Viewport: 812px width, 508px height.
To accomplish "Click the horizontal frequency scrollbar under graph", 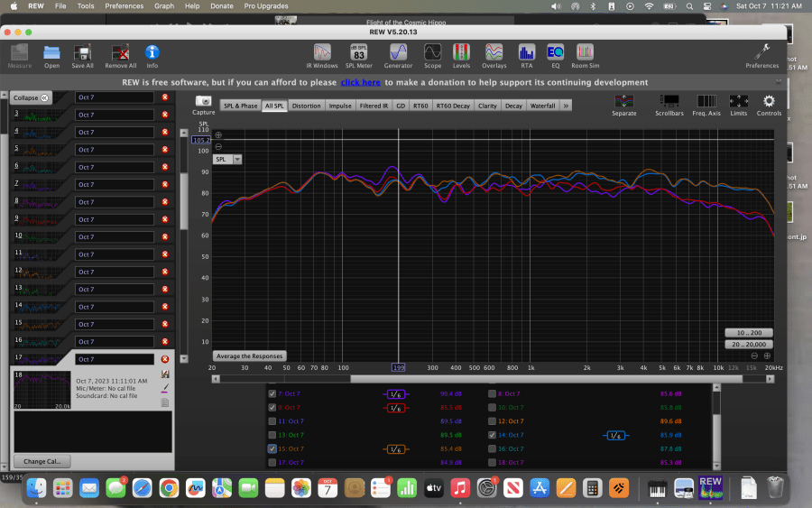I will point(547,379).
